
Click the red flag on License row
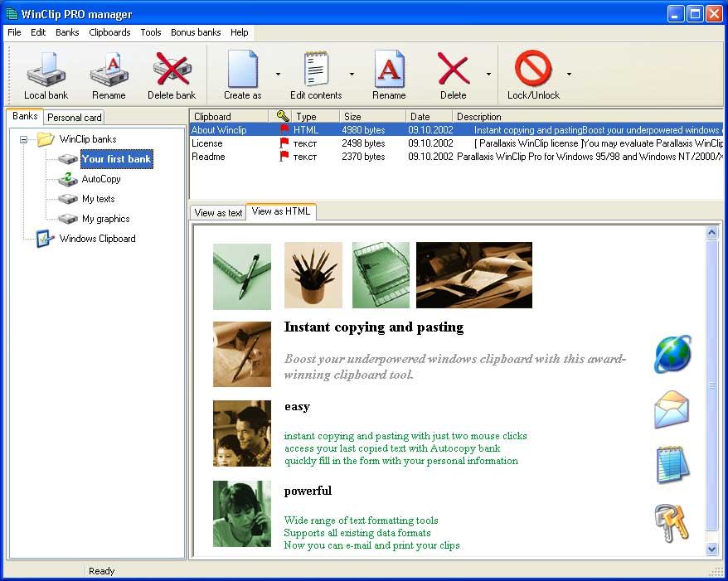(284, 143)
